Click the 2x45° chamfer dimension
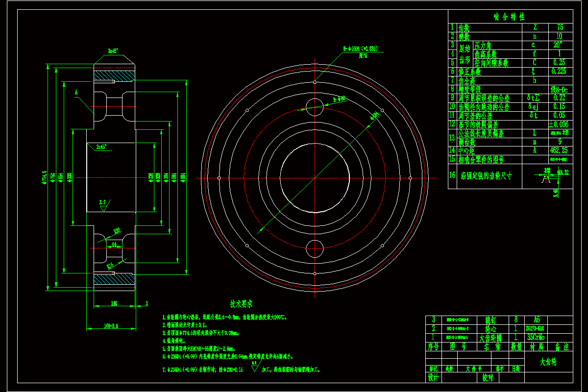Viewport: 588px width, 392px height. [x=102, y=146]
